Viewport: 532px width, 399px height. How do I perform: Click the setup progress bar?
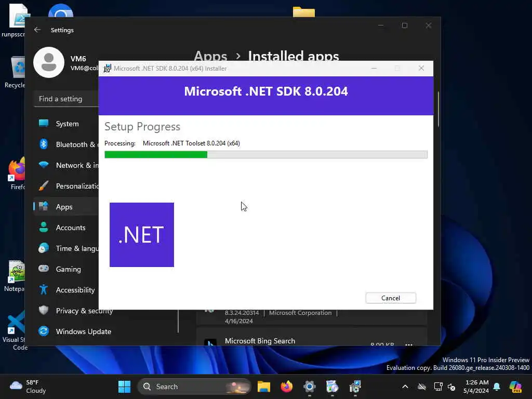pos(265,155)
